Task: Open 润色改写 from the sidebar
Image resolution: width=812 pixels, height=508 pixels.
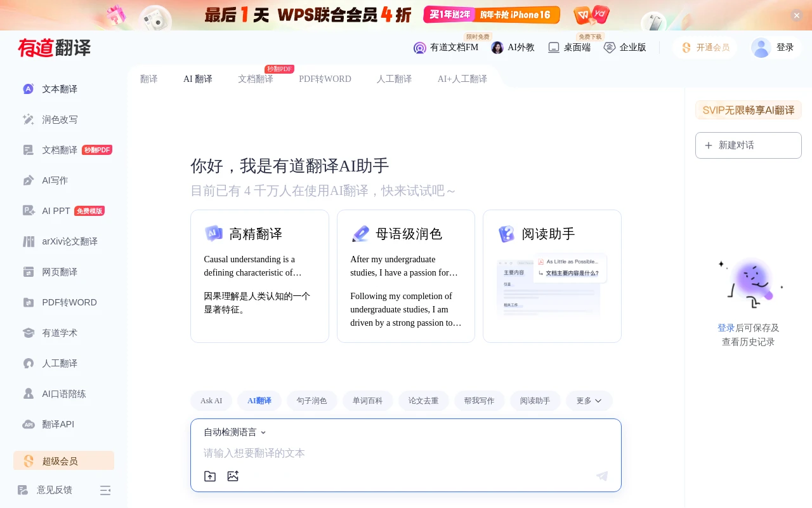Action: click(60, 119)
